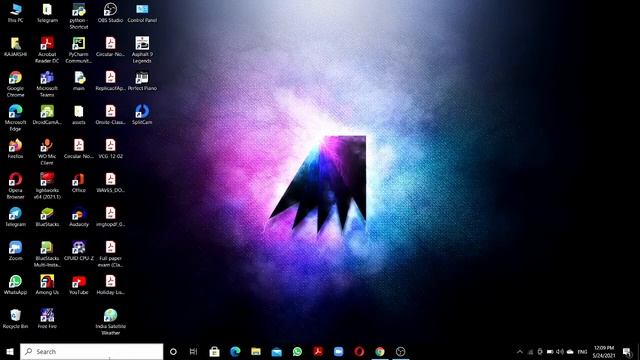Launch Audacity desktop shortcut
This screenshot has width=640, height=360.
(x=79, y=216)
